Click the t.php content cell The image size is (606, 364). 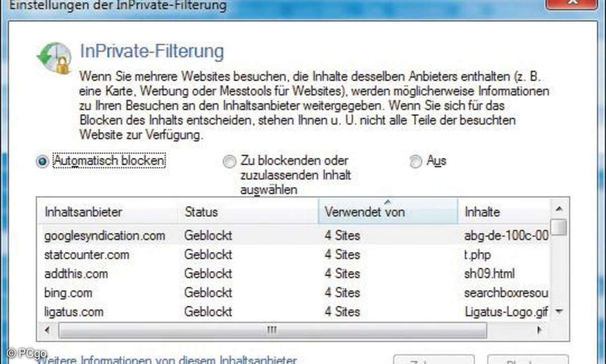477,255
